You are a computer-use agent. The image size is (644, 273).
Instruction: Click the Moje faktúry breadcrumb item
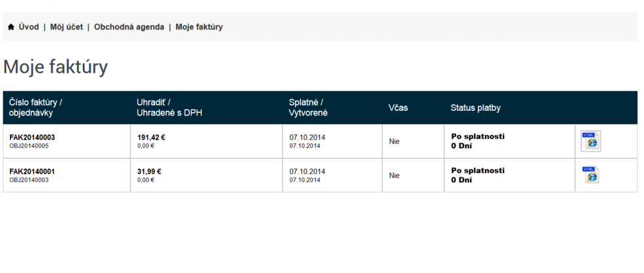click(x=199, y=28)
